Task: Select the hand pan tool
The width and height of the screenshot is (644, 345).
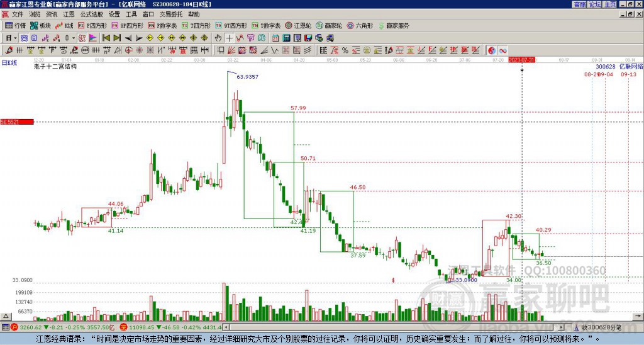Action: [x=218, y=38]
